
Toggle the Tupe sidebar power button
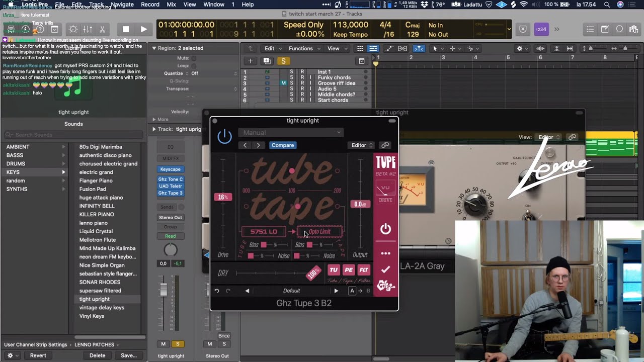tap(385, 229)
